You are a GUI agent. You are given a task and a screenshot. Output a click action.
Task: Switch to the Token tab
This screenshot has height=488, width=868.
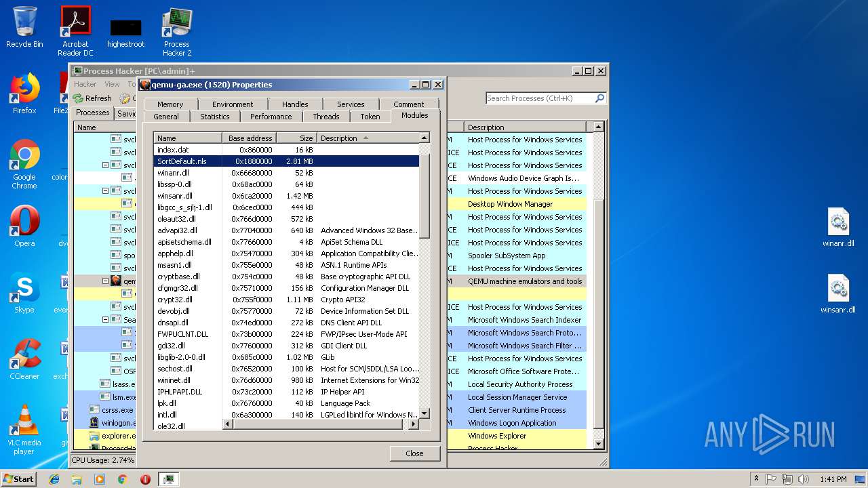click(370, 117)
